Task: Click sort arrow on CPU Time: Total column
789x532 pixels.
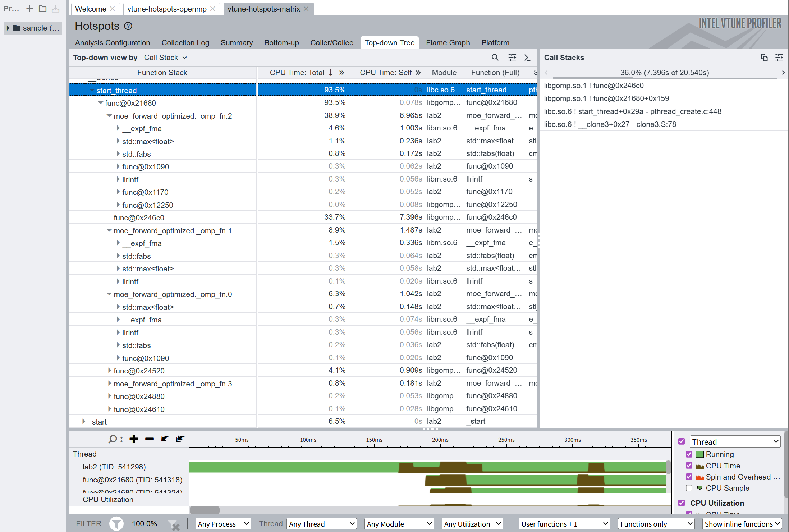Action: pos(330,73)
